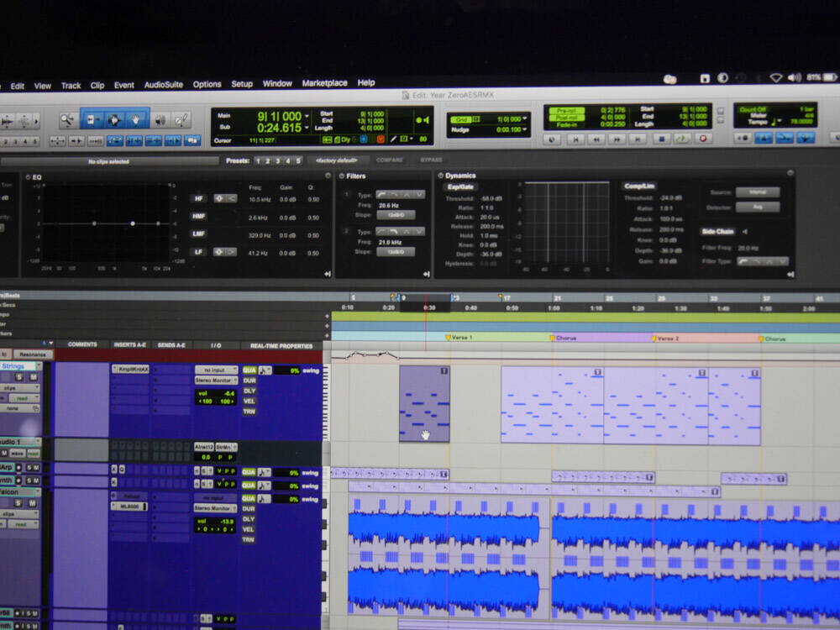Open the AudioSuite menu

164,85
